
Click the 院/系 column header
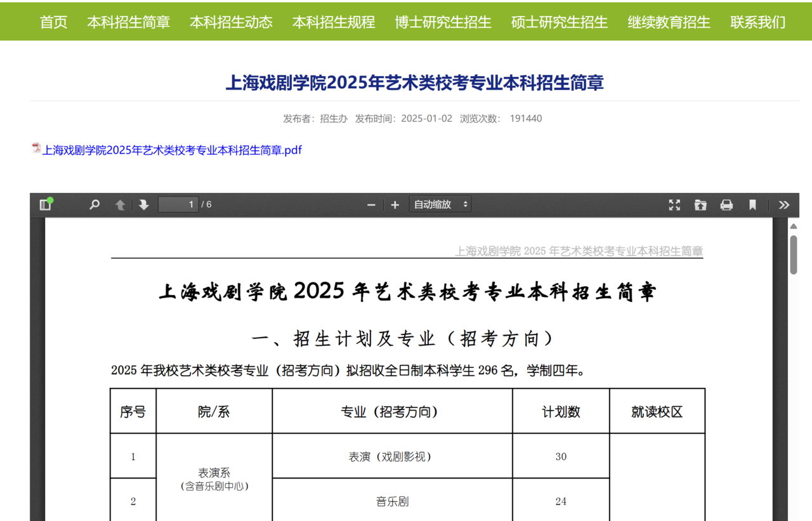coord(214,411)
